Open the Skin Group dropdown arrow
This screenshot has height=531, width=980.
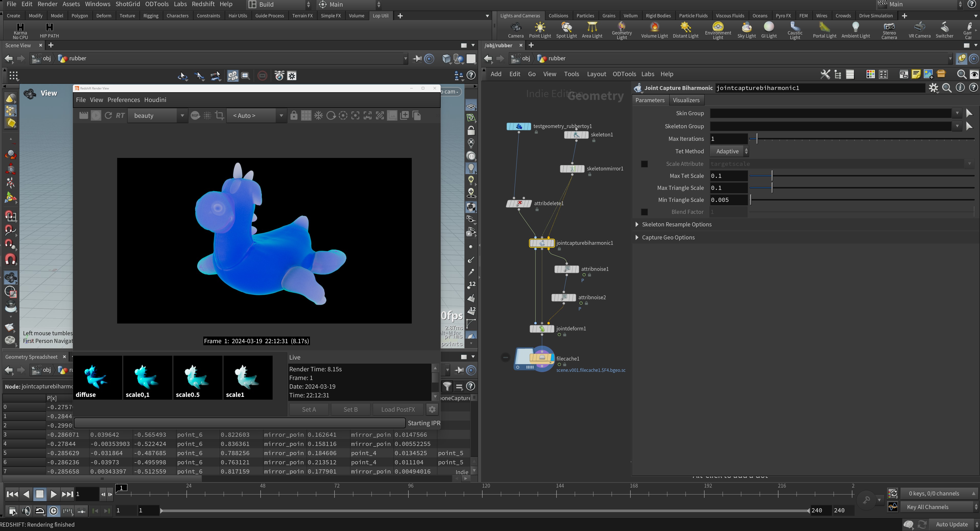click(x=957, y=113)
